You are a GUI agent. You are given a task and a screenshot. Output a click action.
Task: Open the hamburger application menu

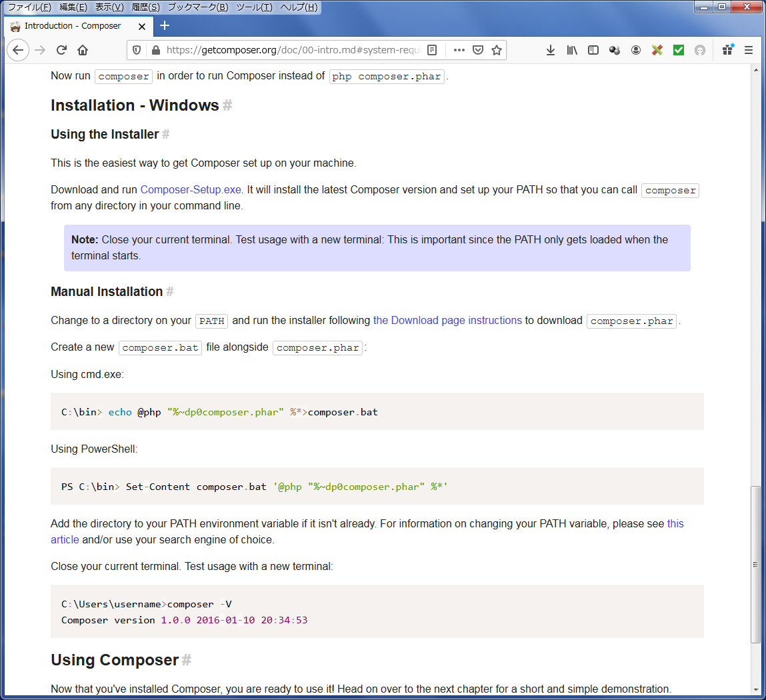tap(749, 50)
